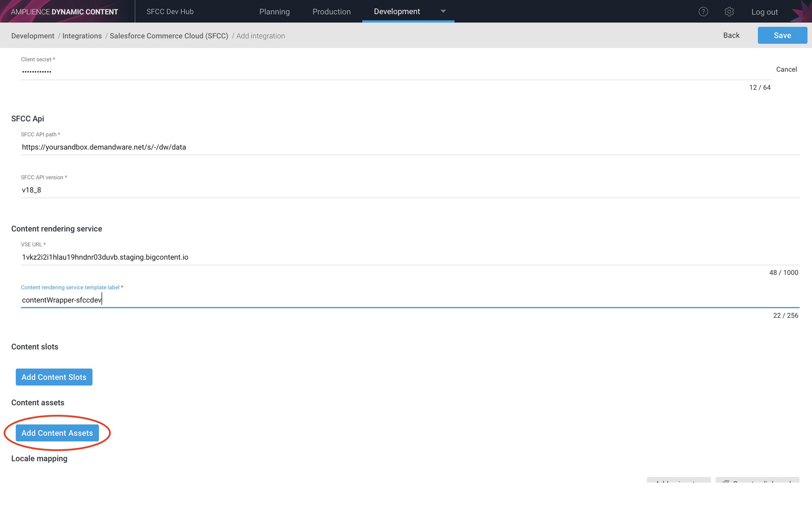Click the Add integration breadcrumb text

tap(260, 36)
